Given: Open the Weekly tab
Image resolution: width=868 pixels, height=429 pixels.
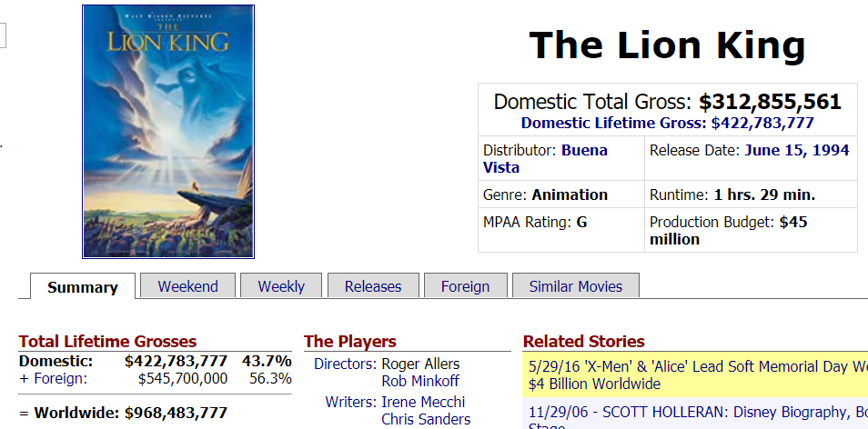Looking at the screenshot, I should click(x=281, y=285).
